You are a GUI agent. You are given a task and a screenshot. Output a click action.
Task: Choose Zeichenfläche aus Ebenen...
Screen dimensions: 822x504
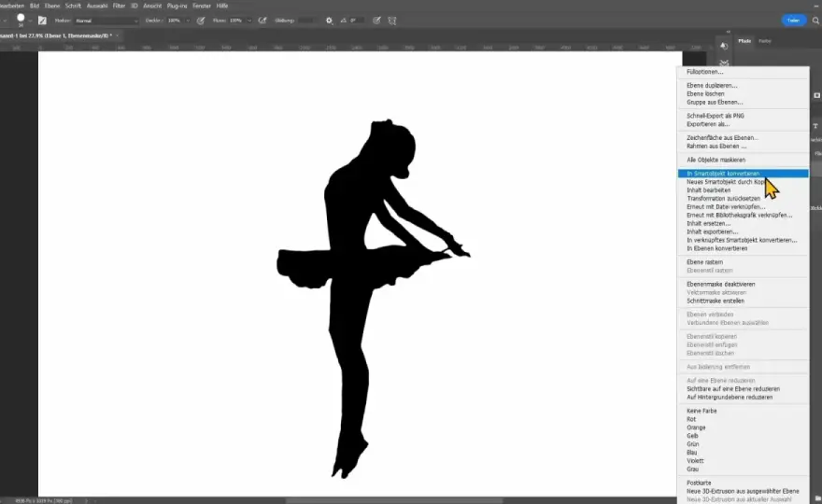tap(743, 138)
